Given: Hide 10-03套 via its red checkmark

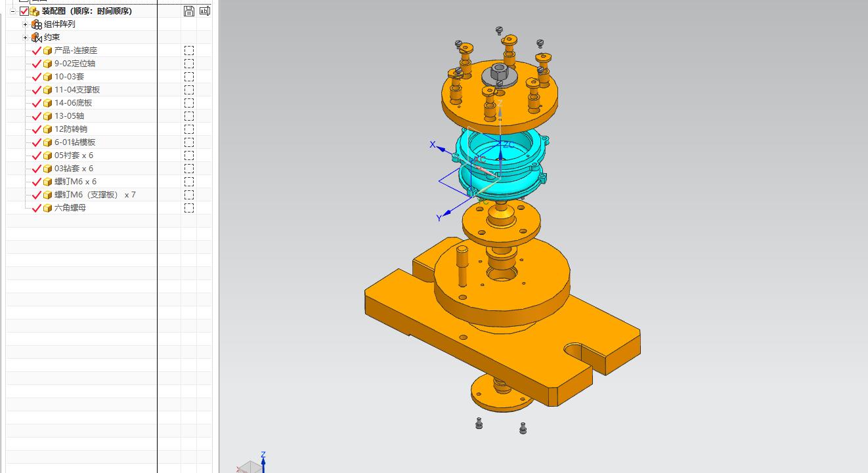Looking at the screenshot, I should point(37,77).
